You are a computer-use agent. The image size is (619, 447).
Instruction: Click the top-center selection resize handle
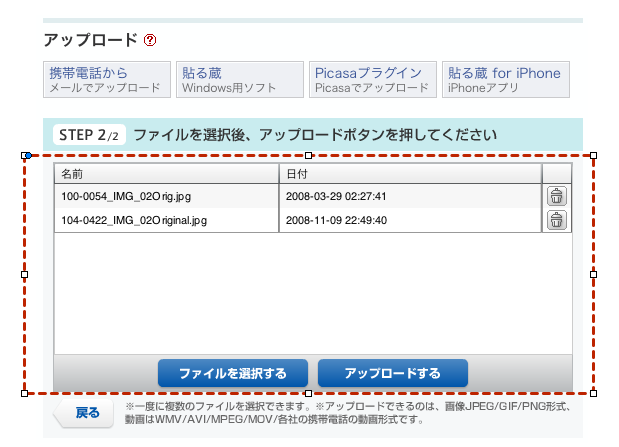click(x=309, y=155)
